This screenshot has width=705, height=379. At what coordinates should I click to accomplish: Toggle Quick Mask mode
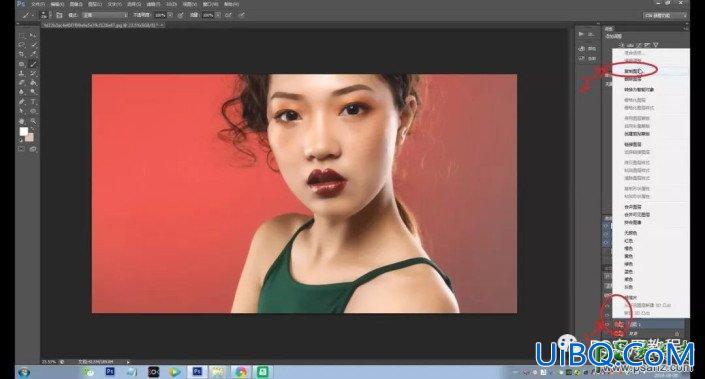click(22, 149)
